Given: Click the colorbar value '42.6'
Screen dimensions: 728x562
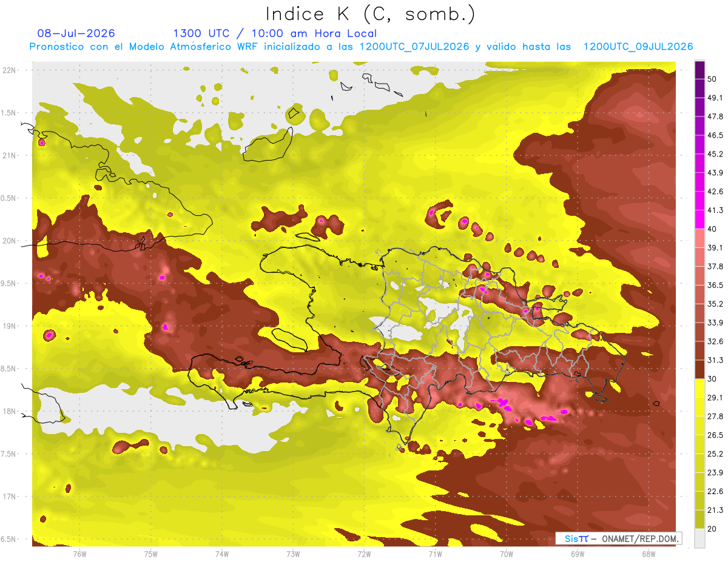Looking at the screenshot, I should [x=715, y=192].
